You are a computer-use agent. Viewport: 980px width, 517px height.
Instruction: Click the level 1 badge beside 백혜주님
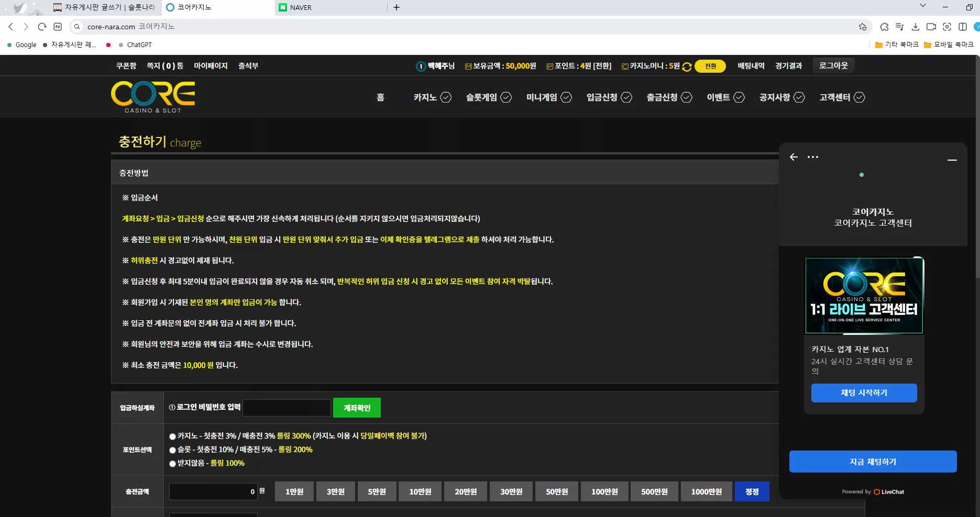[421, 66]
